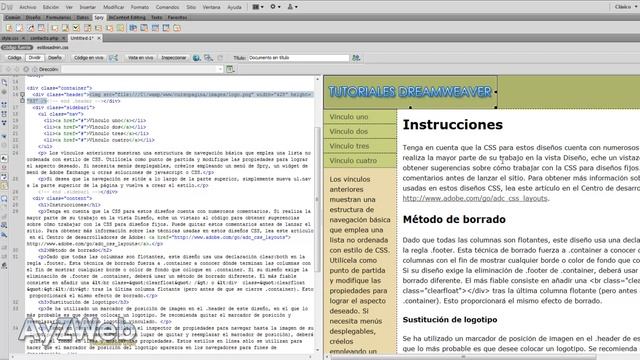The image size is (640, 360).
Task: Insert Spry Validation Confirm widget
Action: [109, 28]
